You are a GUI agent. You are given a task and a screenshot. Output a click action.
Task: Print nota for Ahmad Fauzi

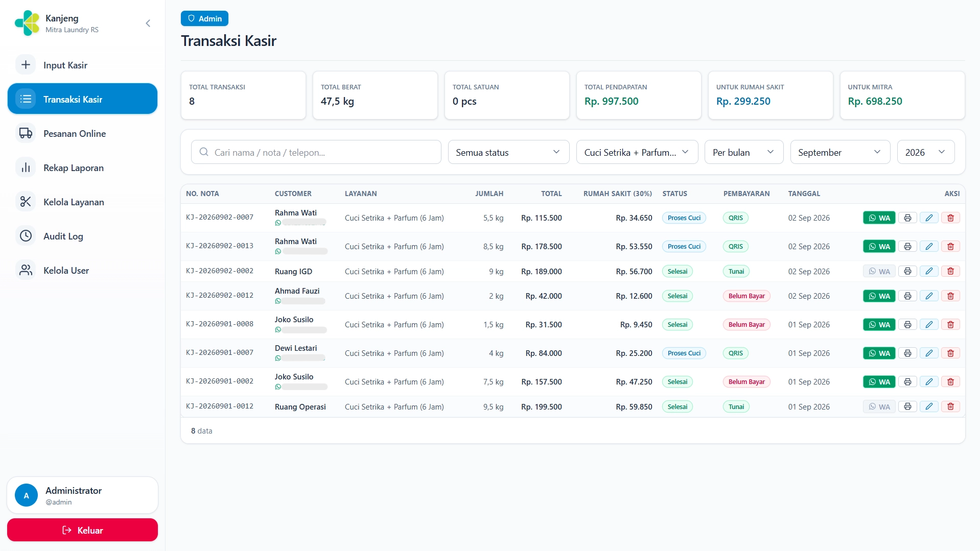click(907, 296)
